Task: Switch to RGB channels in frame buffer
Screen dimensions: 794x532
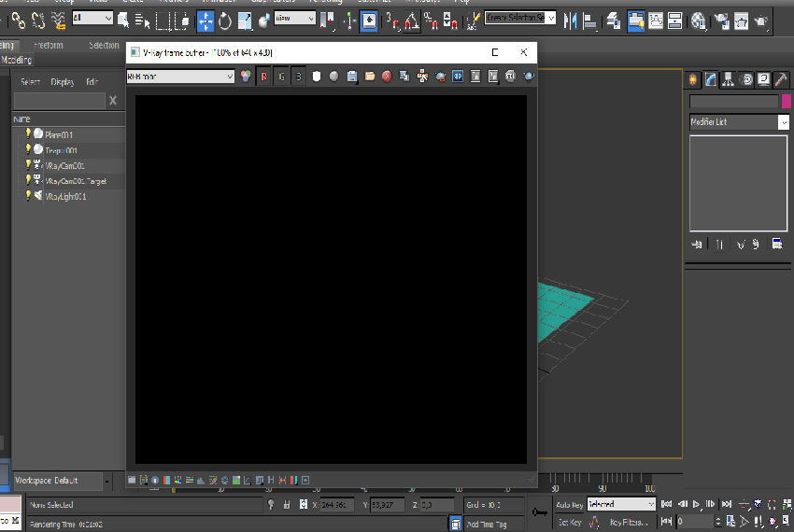Action: pos(246,76)
